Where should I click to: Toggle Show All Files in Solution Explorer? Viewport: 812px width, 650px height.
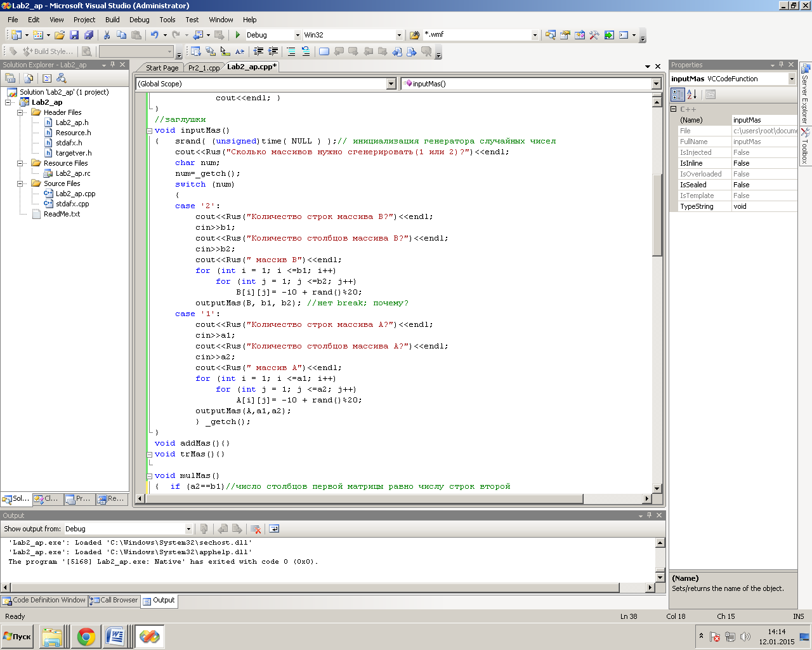[29, 78]
